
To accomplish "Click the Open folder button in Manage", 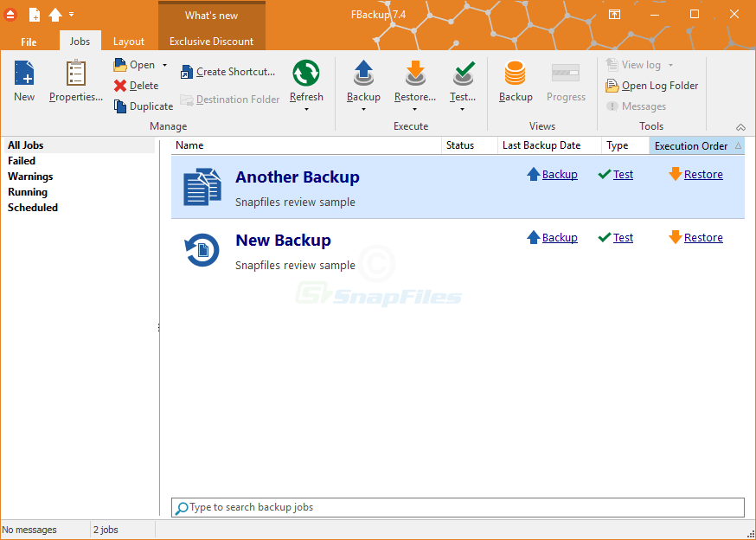I will tap(134, 65).
